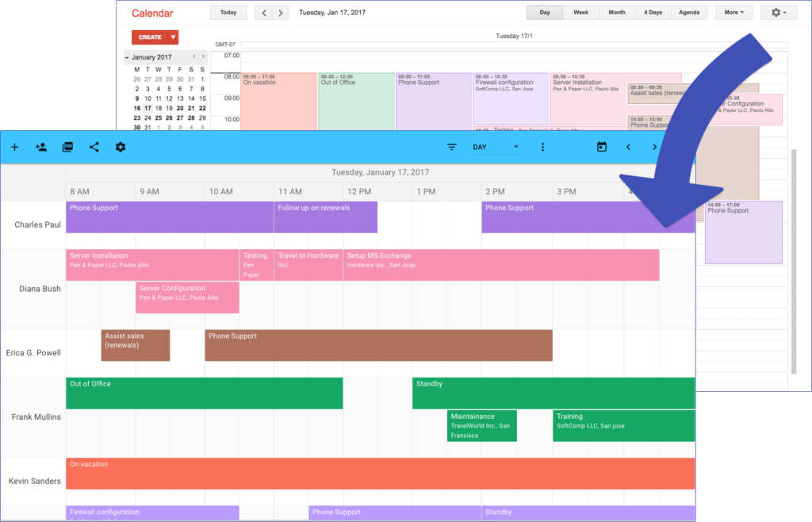Click the red CREATE button
Screen dimensions: 812x522
(151, 36)
